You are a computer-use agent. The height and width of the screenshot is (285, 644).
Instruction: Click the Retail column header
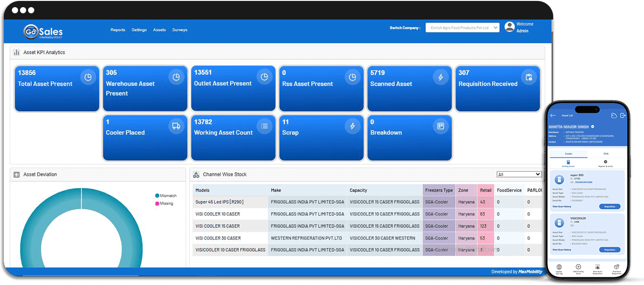486,190
